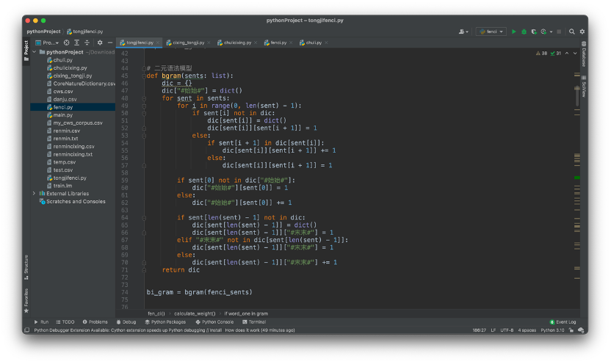This screenshot has height=364, width=611.
Task: Run fenci with coverage
Action: (x=534, y=32)
